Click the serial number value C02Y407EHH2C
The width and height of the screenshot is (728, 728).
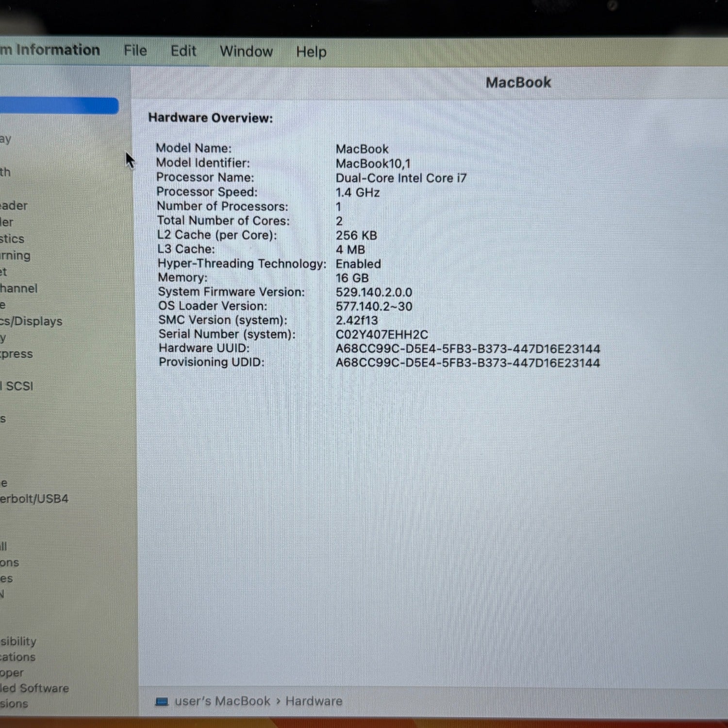381,335
